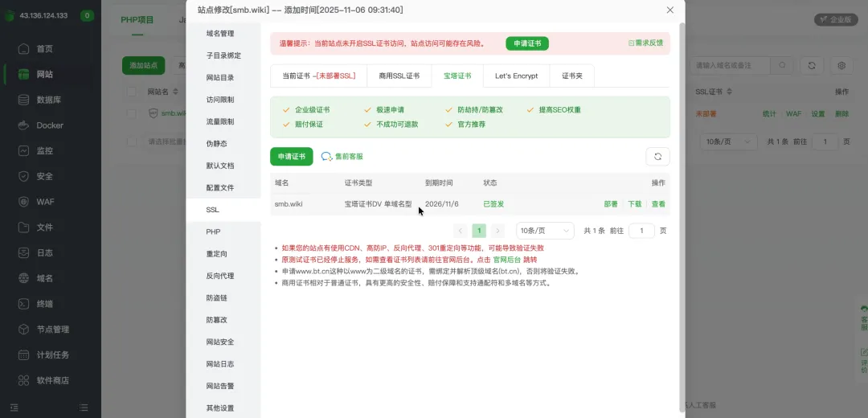Go to the 数据库 database section in the sidebar

point(48,100)
